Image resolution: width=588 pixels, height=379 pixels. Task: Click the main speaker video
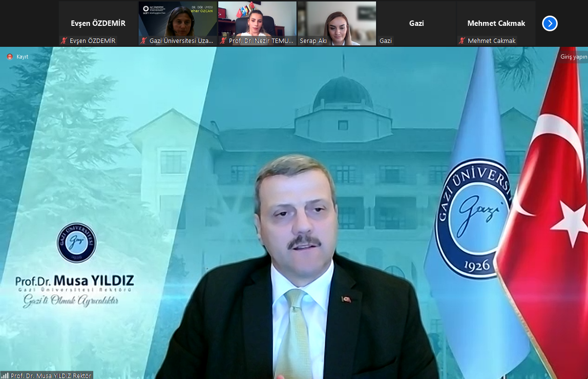coord(294,213)
